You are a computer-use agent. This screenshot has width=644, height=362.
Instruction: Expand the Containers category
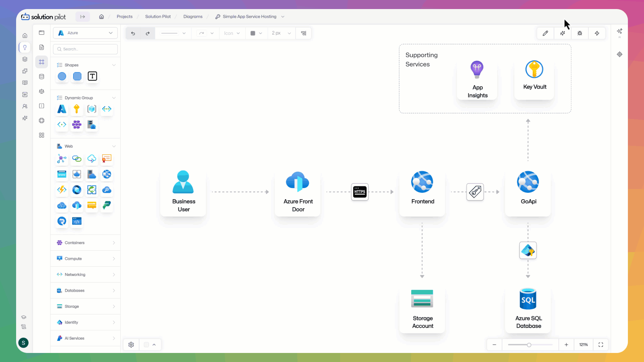tap(85, 243)
